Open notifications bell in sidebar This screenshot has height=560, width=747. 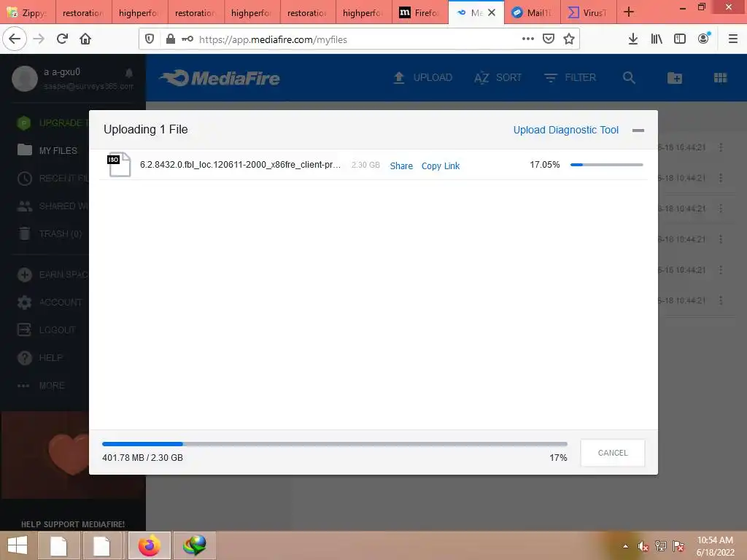click(x=128, y=73)
